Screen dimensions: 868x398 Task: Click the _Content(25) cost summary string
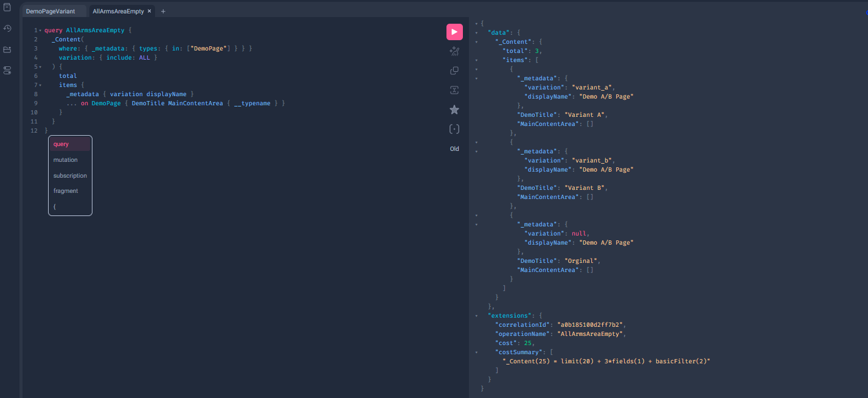tap(606, 361)
